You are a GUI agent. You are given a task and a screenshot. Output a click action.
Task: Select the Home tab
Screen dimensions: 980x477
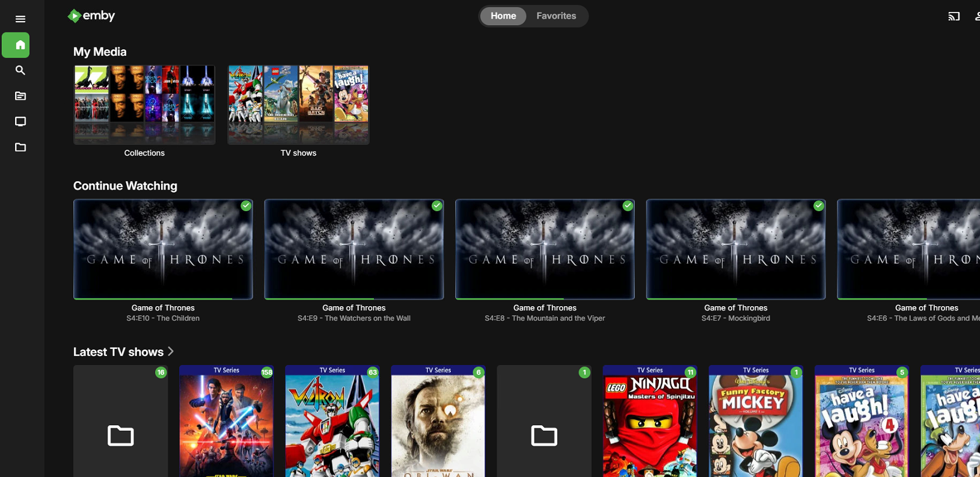(503, 16)
